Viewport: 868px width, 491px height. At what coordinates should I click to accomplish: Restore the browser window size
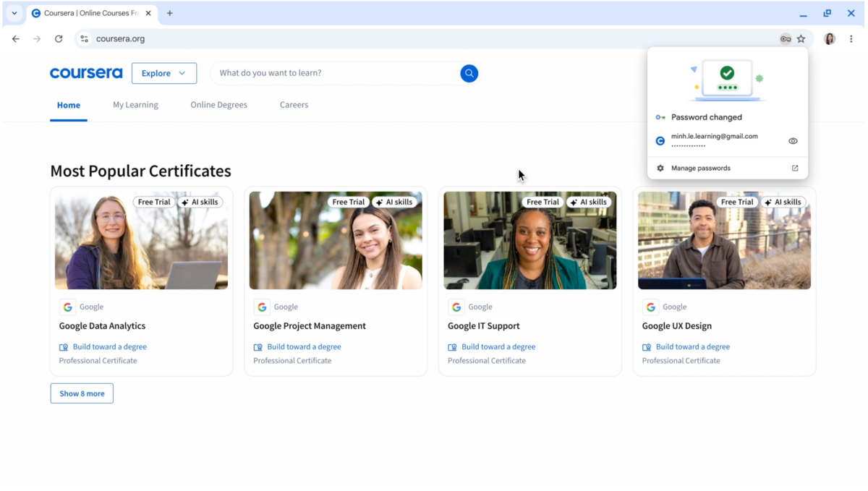(x=827, y=13)
